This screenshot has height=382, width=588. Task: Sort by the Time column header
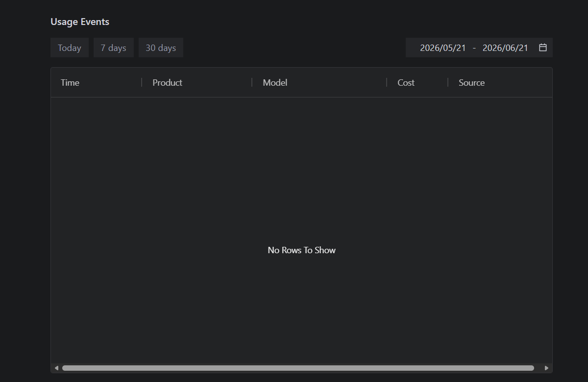point(70,82)
